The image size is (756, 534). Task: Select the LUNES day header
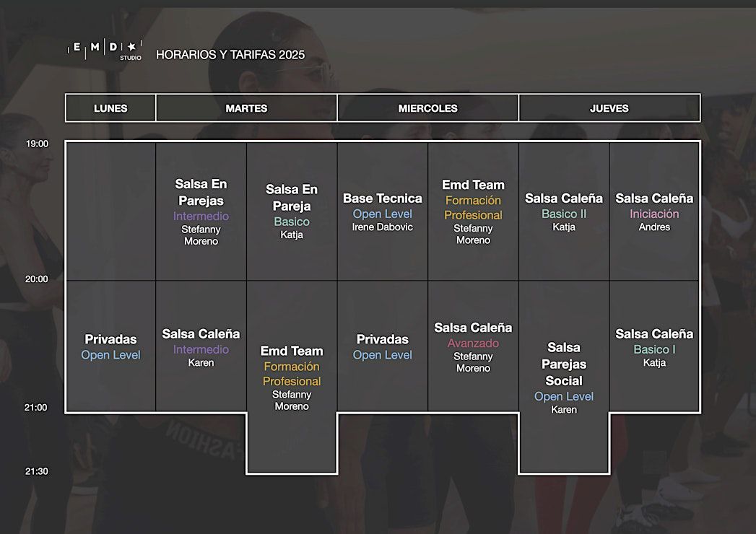(x=110, y=108)
